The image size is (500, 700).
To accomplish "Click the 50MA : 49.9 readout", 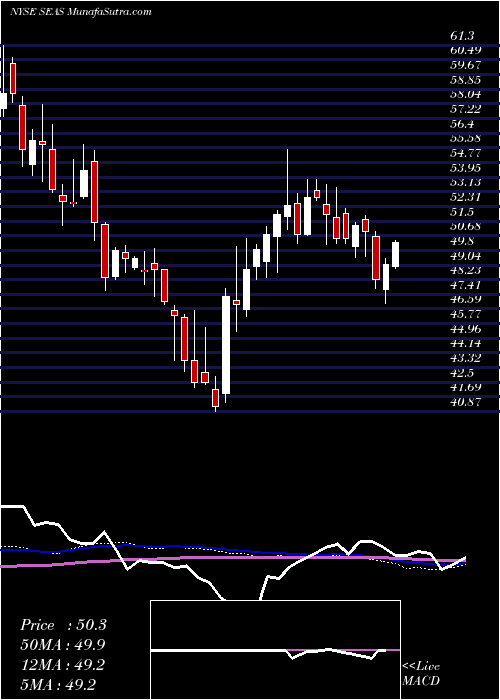I will [x=63, y=645].
